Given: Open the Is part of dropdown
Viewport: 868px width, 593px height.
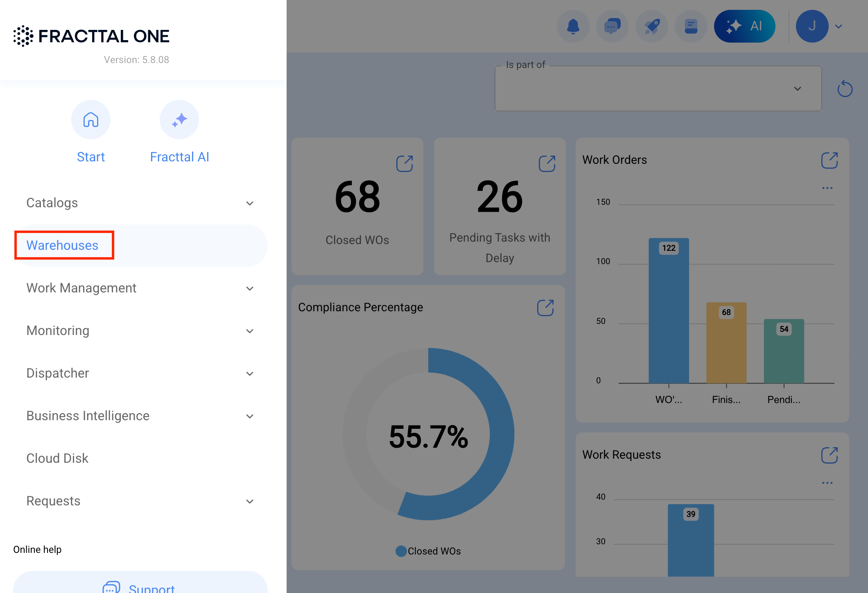Looking at the screenshot, I should [x=658, y=88].
